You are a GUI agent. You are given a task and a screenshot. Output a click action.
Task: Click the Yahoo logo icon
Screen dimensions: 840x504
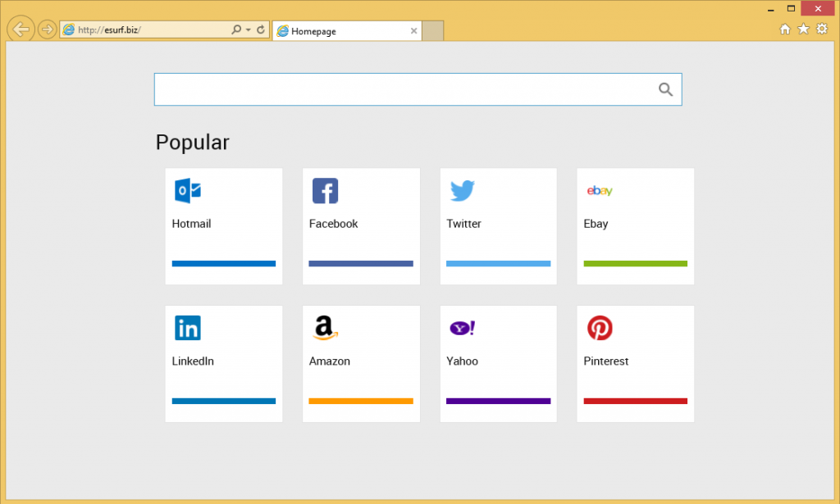(462, 329)
